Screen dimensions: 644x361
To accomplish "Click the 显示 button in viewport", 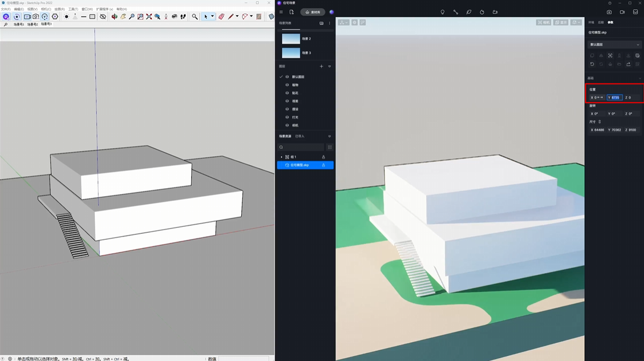I will (x=561, y=23).
